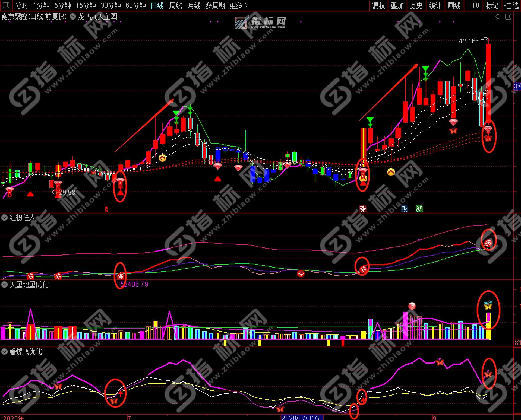Toggle the right side panel icon
Screen dimensions: 521x420
508,17
